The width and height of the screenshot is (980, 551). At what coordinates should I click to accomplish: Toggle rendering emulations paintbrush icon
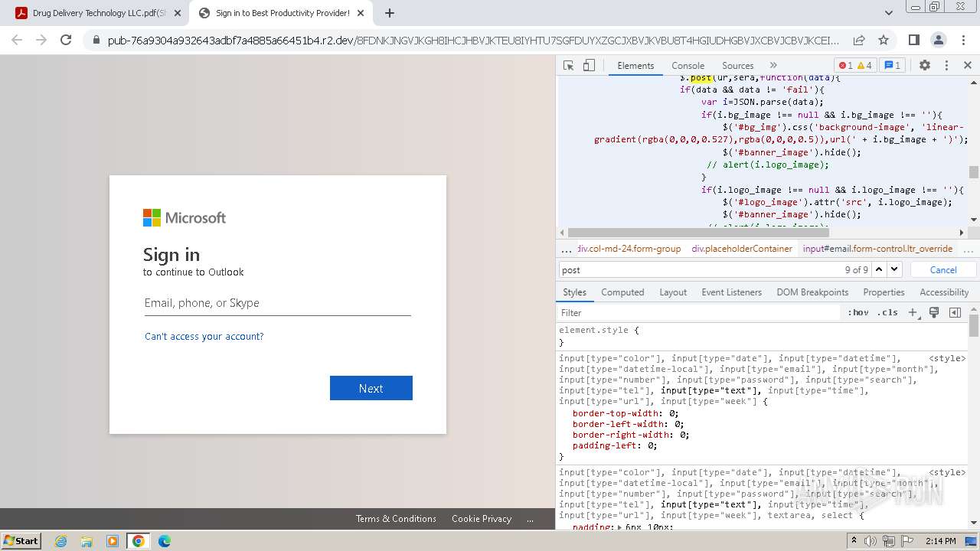[x=934, y=312]
